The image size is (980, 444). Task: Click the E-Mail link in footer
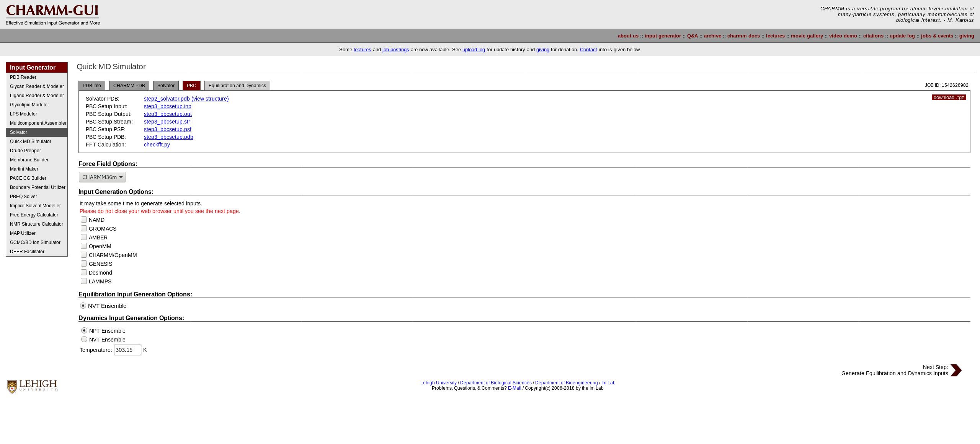coord(514,388)
